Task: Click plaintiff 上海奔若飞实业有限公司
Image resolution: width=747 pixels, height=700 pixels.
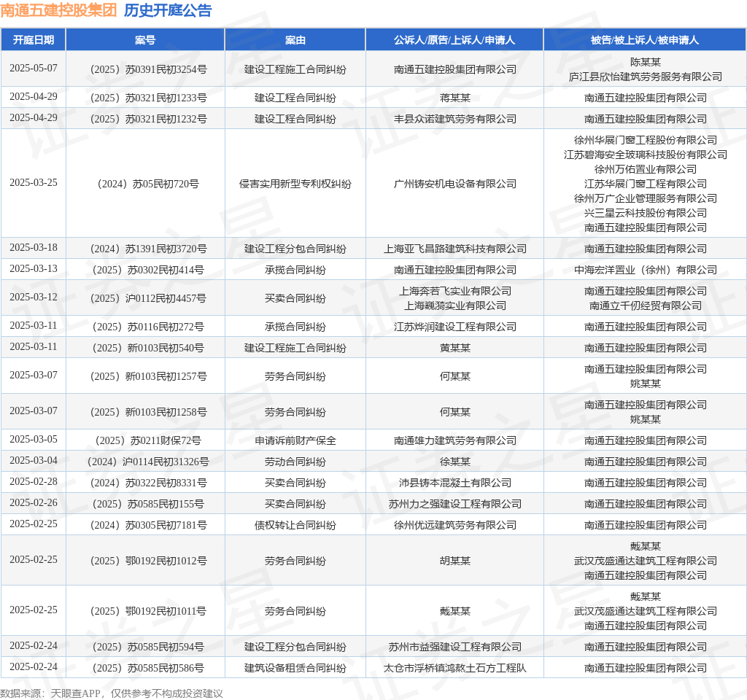Action: pos(455,291)
